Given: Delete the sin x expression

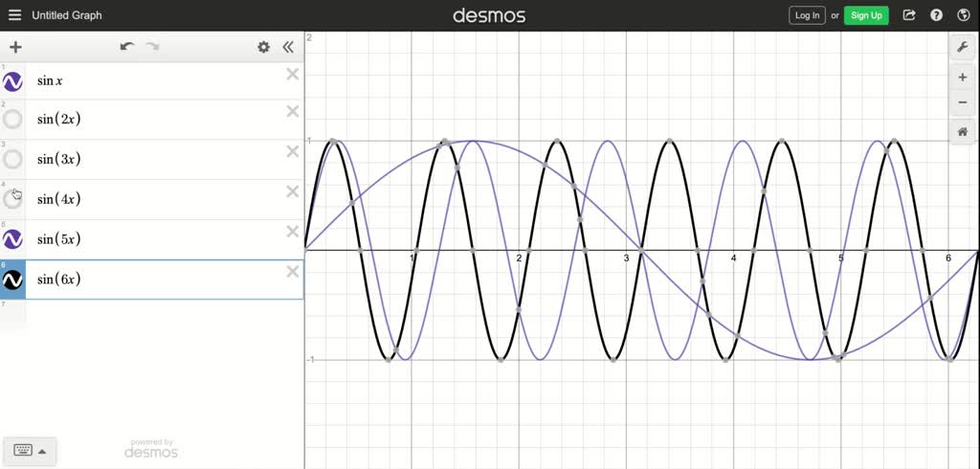Looking at the screenshot, I should (293, 75).
